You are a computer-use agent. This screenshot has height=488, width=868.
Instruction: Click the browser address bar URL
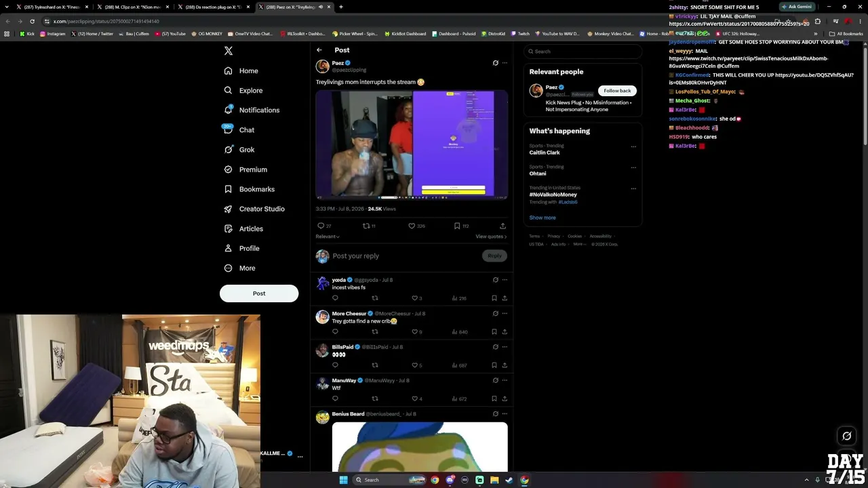point(106,21)
